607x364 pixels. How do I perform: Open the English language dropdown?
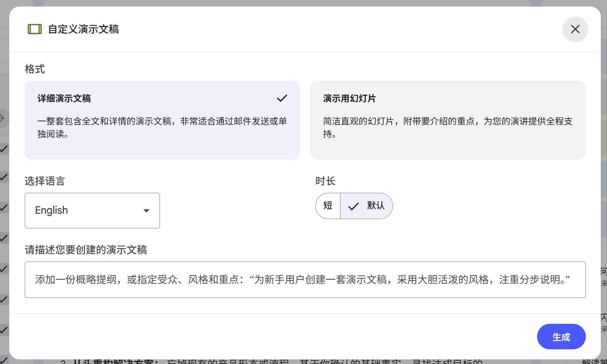(92, 211)
